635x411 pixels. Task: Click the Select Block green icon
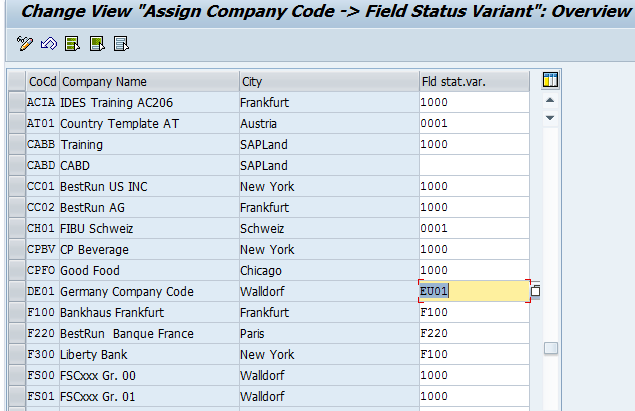pyautogui.click(x=97, y=43)
